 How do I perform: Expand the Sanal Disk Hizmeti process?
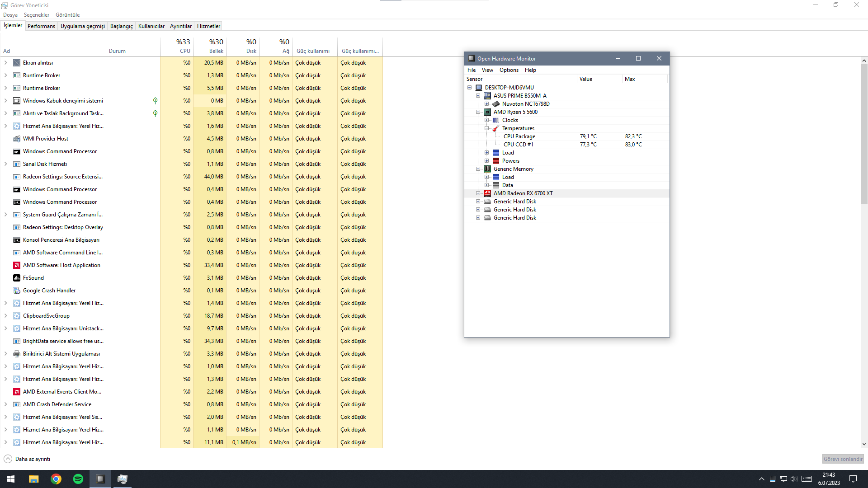5,164
